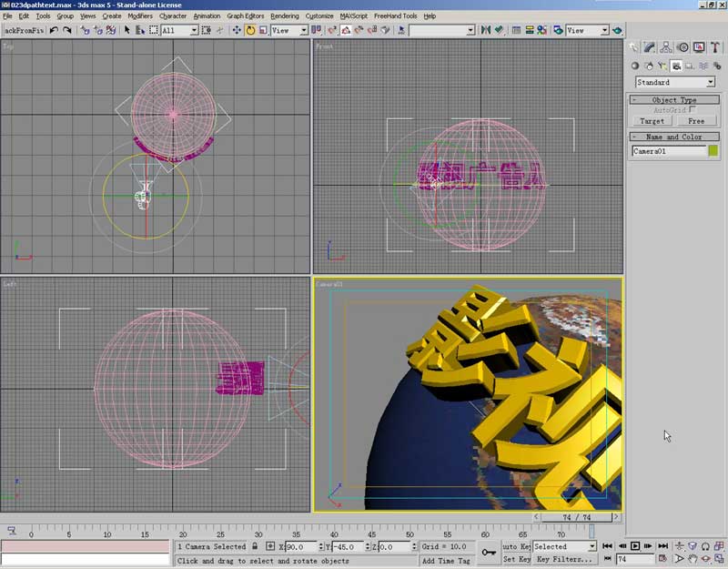
Task: Select the Select and Move tool
Action: pyautogui.click(x=237, y=30)
